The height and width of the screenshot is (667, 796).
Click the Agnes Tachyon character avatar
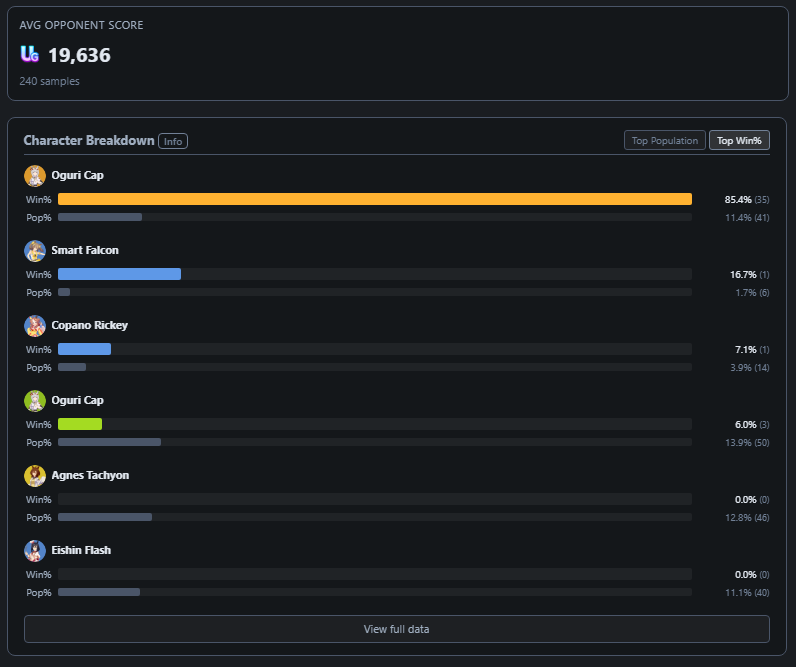click(35, 476)
